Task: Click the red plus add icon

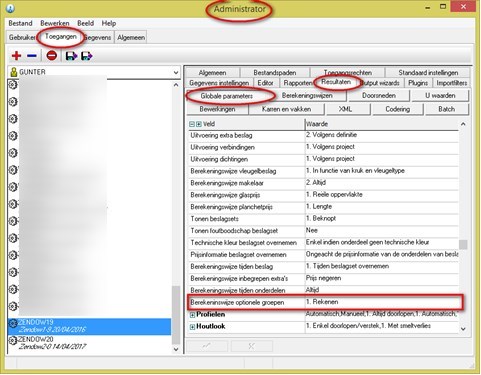Action: [x=16, y=56]
